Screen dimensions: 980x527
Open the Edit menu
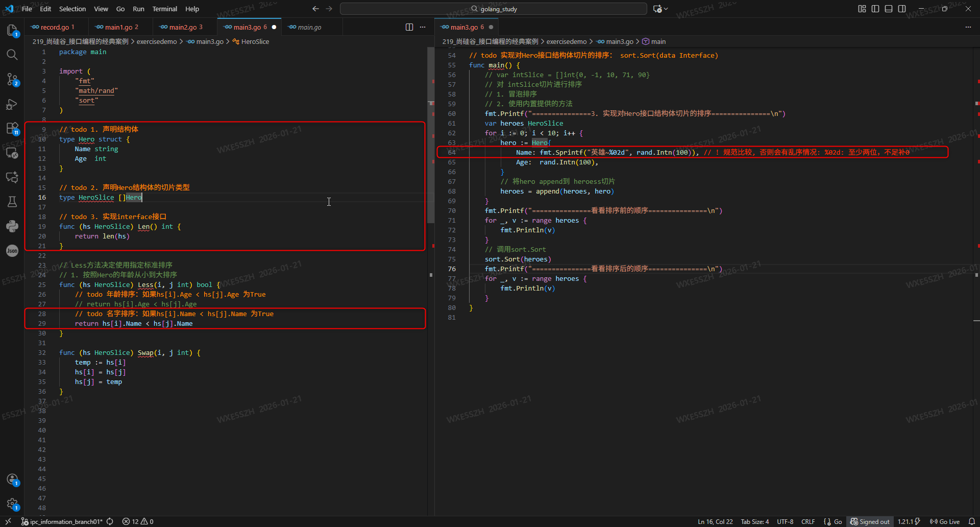45,9
